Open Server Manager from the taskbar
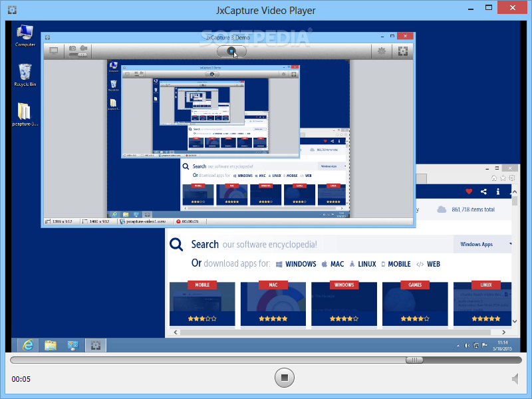532x399 pixels. click(x=73, y=345)
